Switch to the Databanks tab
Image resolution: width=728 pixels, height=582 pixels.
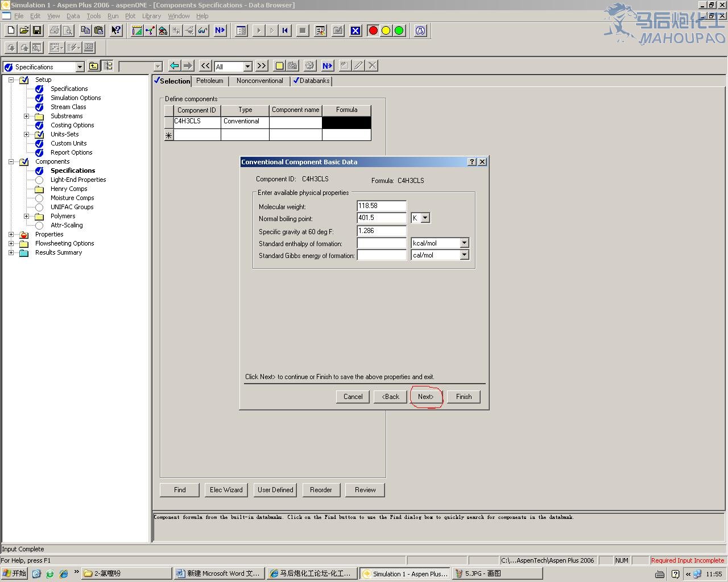311,81
